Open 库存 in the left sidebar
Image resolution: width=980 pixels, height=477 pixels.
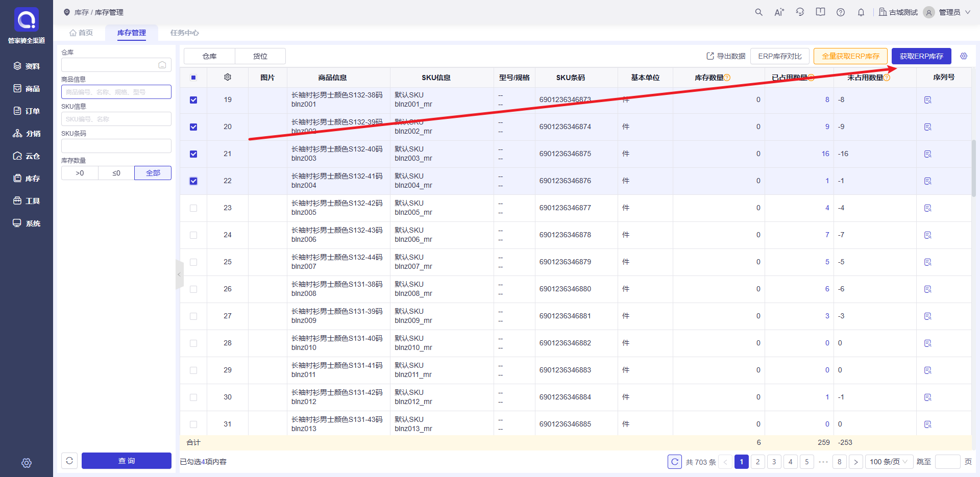[27, 178]
